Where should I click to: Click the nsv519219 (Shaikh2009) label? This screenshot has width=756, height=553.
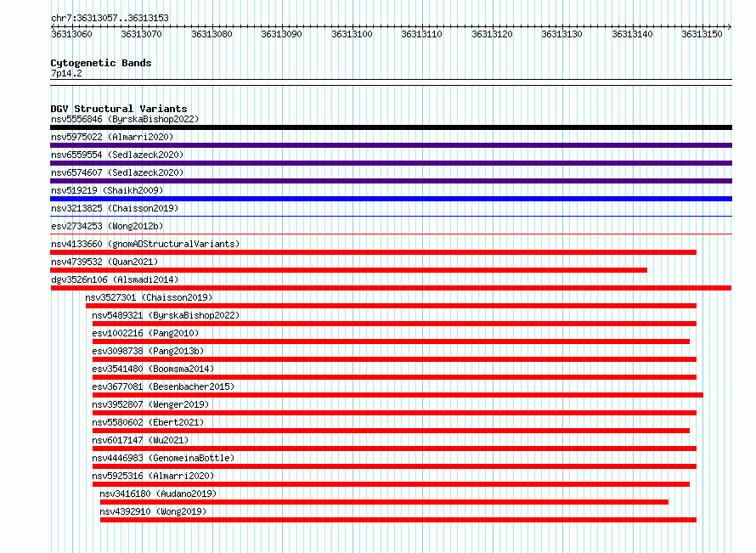(107, 190)
